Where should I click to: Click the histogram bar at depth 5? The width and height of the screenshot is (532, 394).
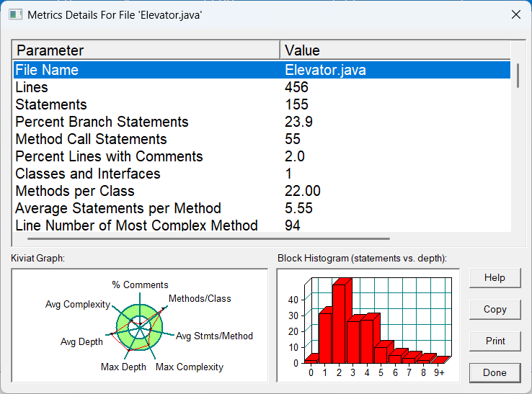(x=381, y=354)
